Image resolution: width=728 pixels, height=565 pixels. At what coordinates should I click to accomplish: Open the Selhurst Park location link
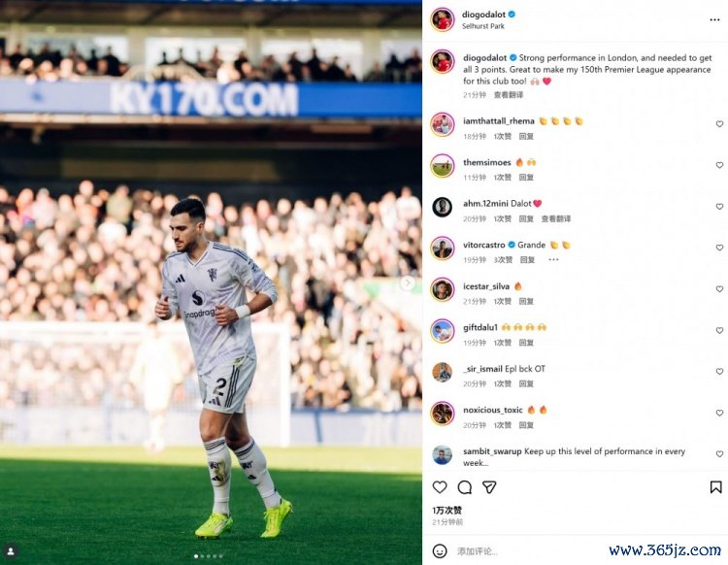click(482, 26)
